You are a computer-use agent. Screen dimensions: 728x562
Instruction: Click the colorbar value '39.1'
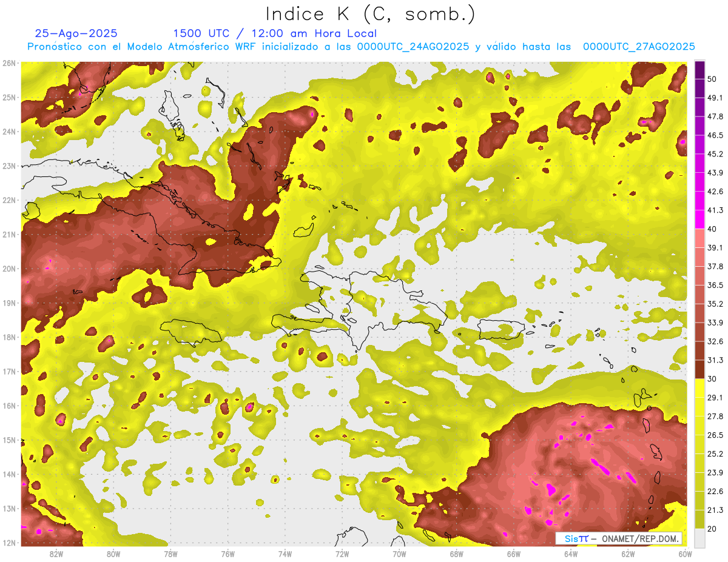pyautogui.click(x=715, y=247)
